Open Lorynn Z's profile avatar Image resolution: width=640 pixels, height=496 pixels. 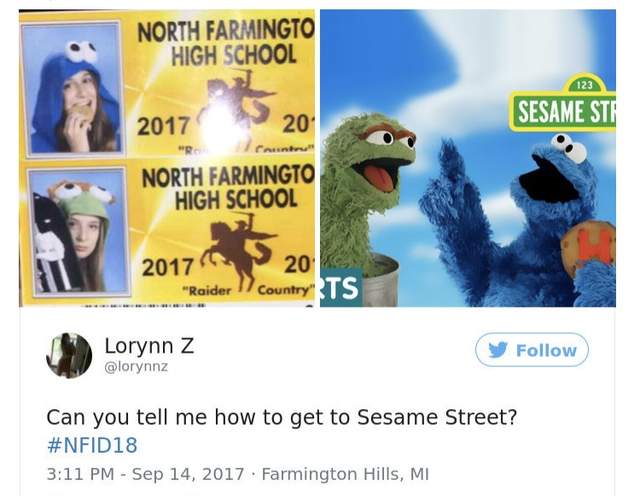click(69, 355)
